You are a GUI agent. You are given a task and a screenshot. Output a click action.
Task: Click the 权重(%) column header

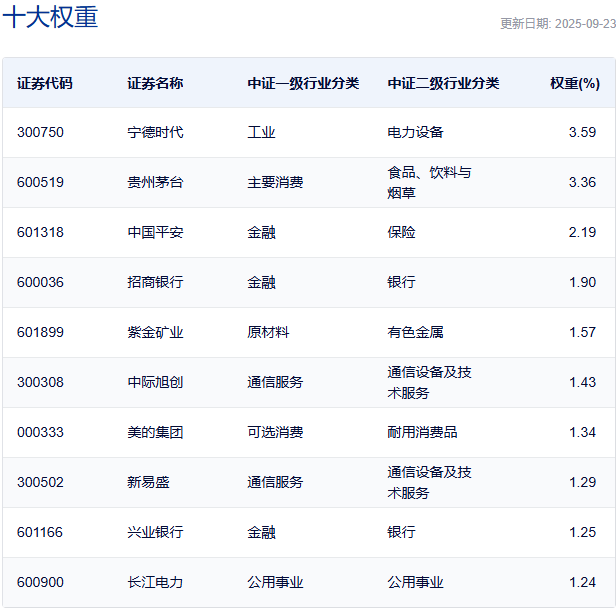coord(575,84)
